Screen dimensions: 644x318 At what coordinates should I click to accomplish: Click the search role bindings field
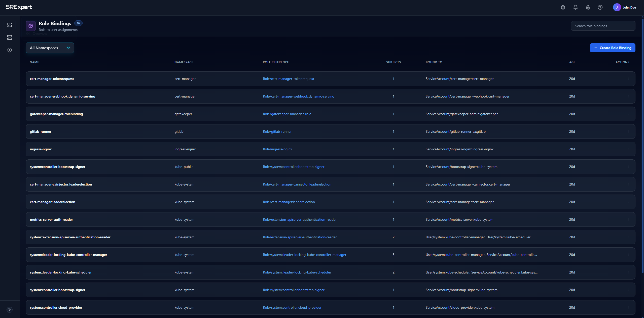(603, 26)
